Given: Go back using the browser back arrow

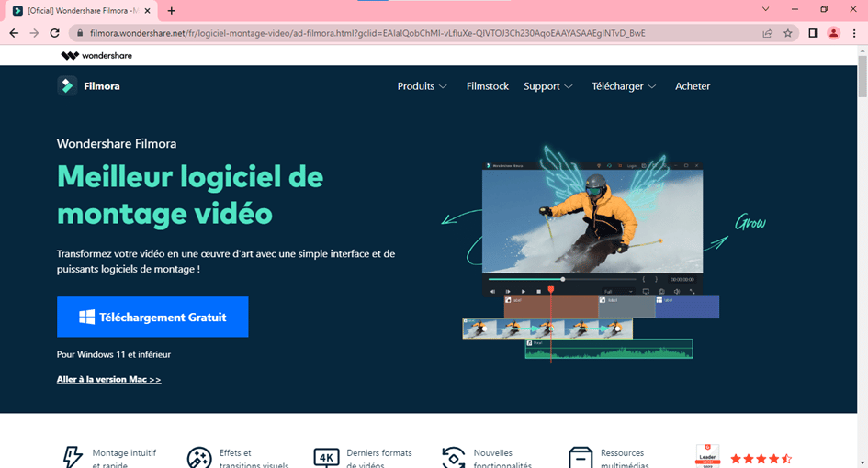Looking at the screenshot, I should click(13, 32).
